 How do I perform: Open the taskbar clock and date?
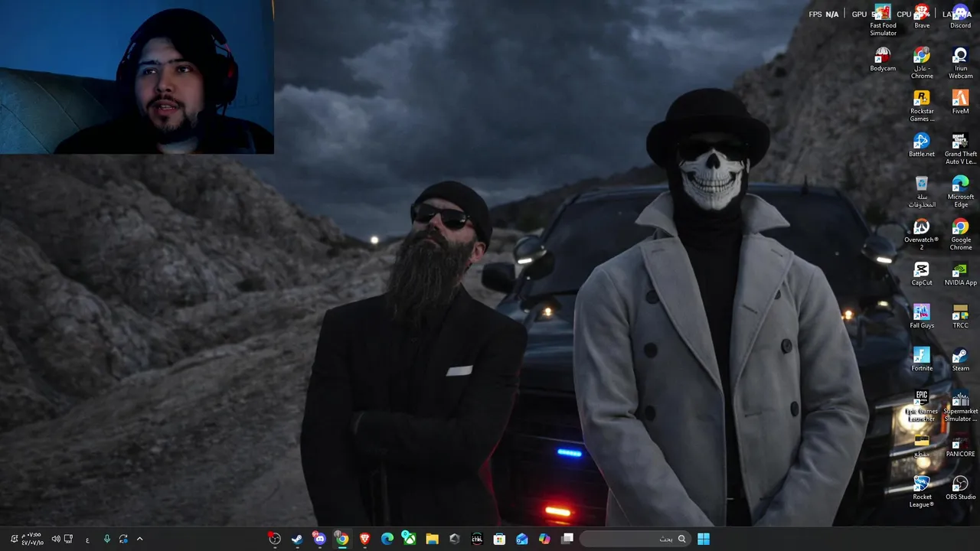click(x=31, y=539)
